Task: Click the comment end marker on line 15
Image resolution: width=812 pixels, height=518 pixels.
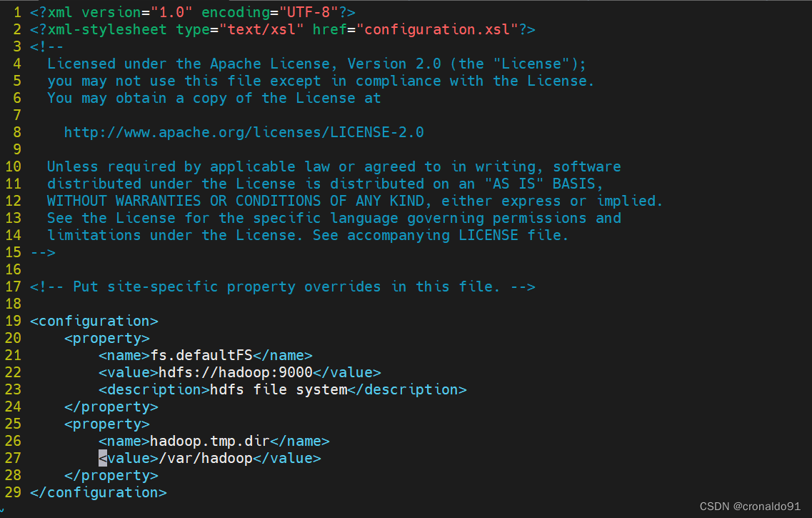Action: coord(43,253)
